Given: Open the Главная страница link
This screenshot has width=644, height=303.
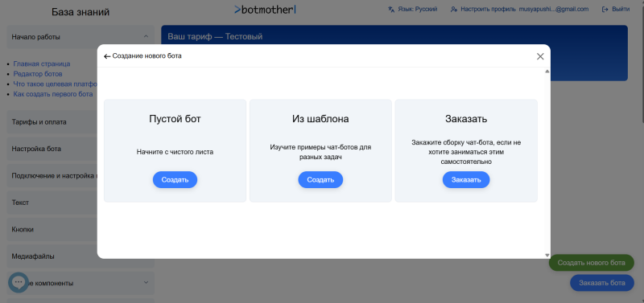Looking at the screenshot, I should 42,64.
